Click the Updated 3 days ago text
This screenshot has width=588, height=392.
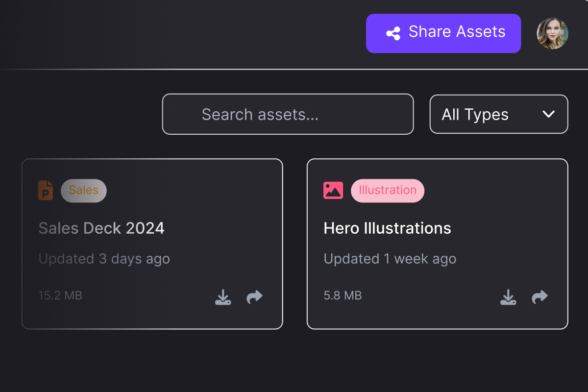click(104, 259)
